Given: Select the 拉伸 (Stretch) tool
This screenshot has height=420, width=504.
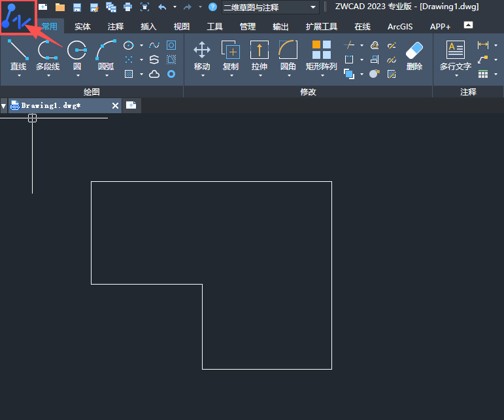Looking at the screenshot, I should 260,56.
